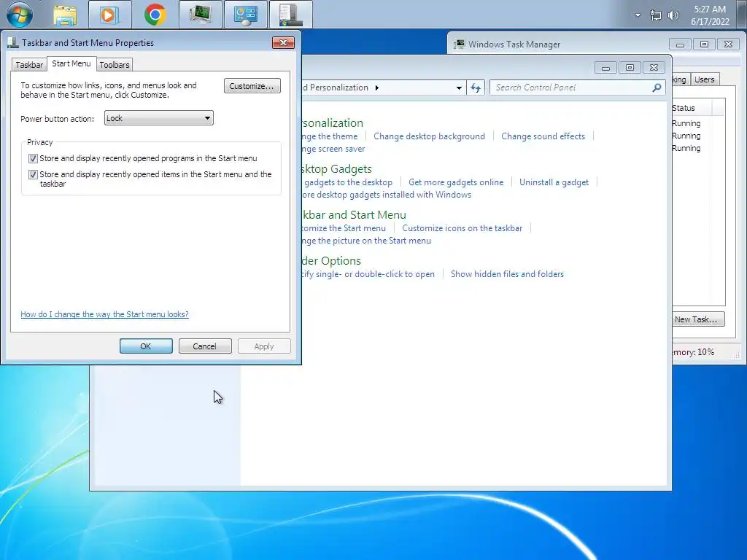Open the network tray icon
This screenshot has width=747, height=560.
(656, 15)
